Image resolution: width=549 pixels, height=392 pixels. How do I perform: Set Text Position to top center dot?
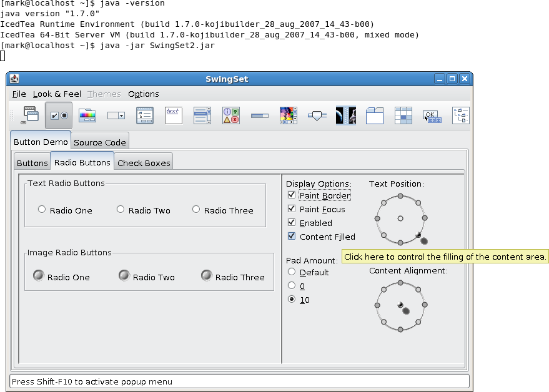point(400,197)
